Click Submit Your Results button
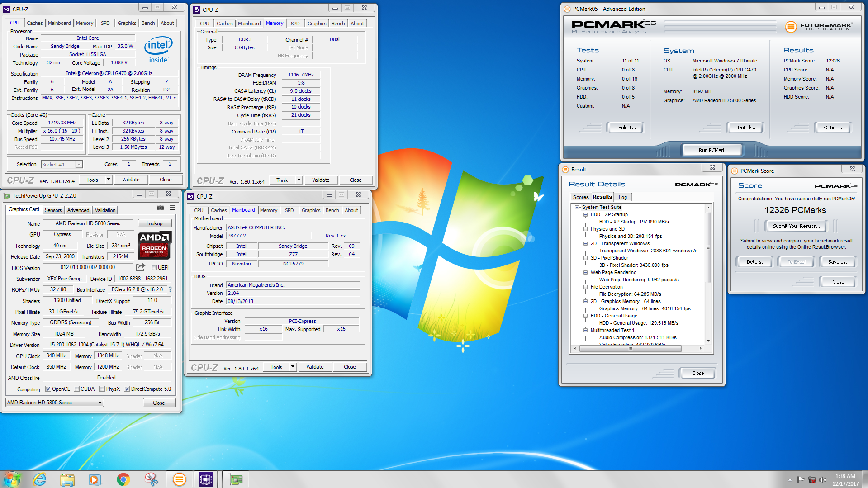 796,226
